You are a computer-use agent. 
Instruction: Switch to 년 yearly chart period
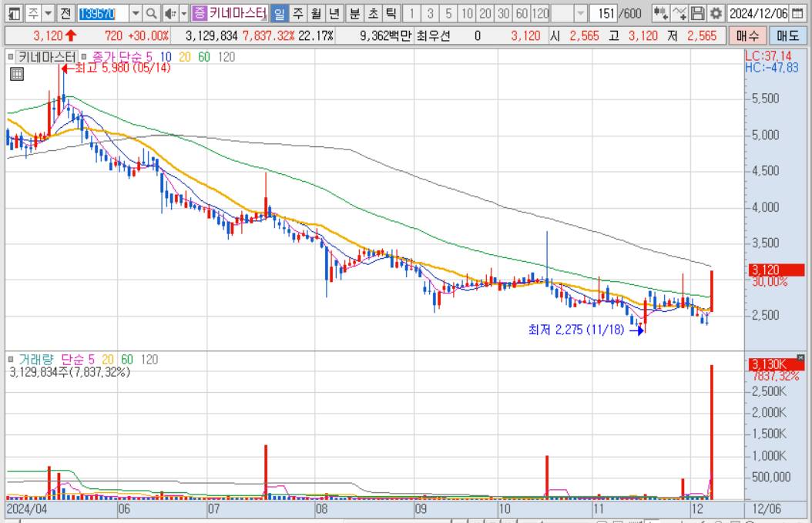pos(334,13)
